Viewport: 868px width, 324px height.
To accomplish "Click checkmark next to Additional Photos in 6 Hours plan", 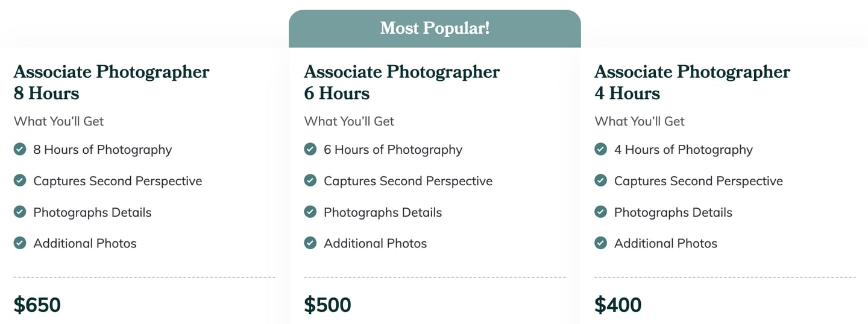I will click(x=310, y=243).
